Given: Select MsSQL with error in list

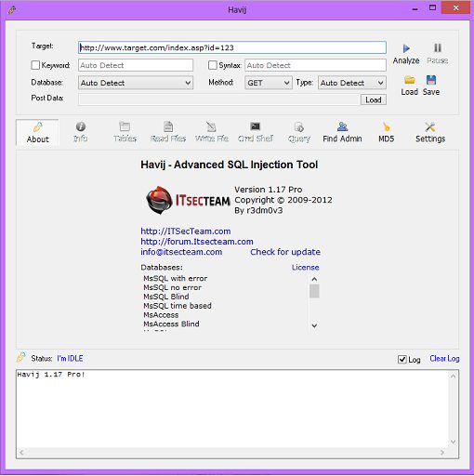Looking at the screenshot, I should pyautogui.click(x=176, y=278).
